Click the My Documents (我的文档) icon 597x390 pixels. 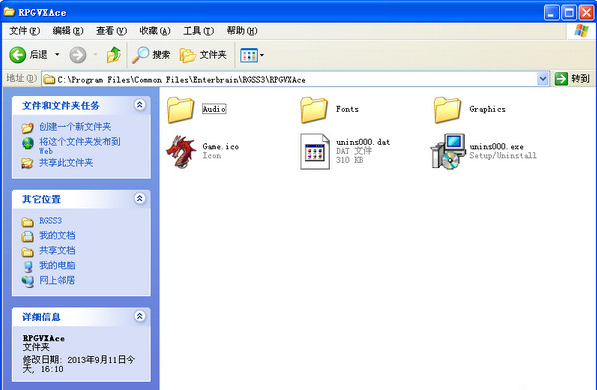(27, 237)
